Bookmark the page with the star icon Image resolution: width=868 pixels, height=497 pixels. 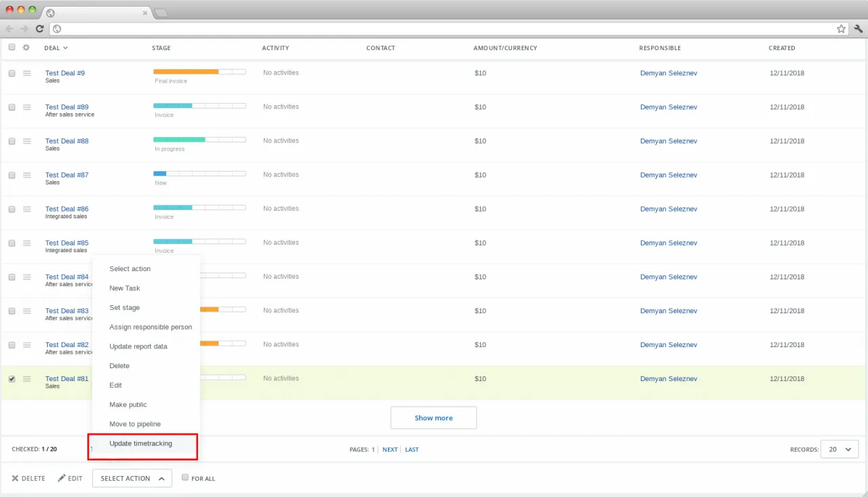click(841, 28)
